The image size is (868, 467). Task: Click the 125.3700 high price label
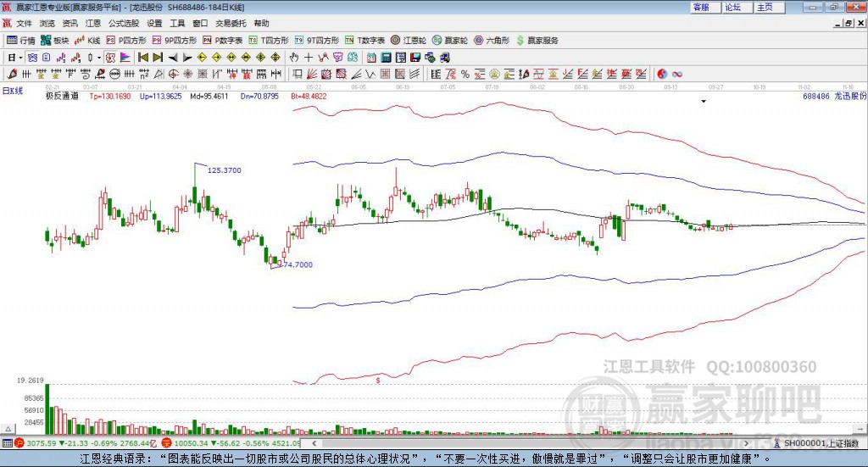coord(224,170)
